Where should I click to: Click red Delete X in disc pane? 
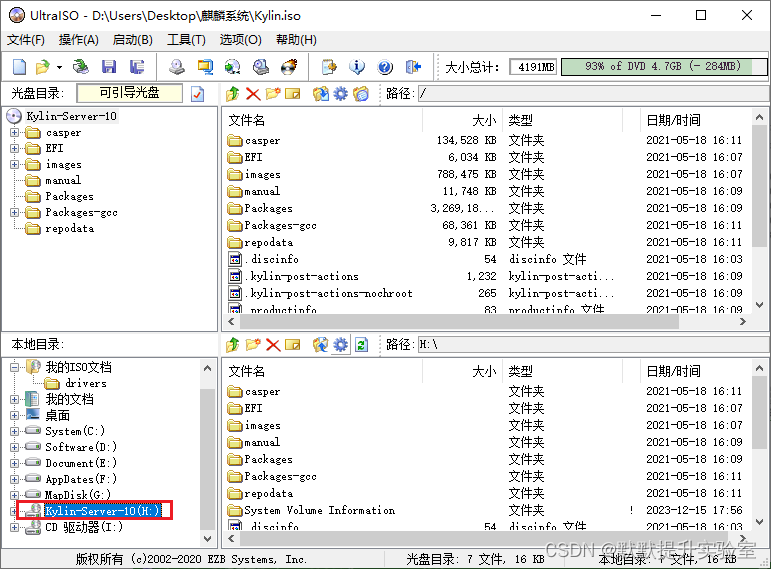click(x=253, y=93)
